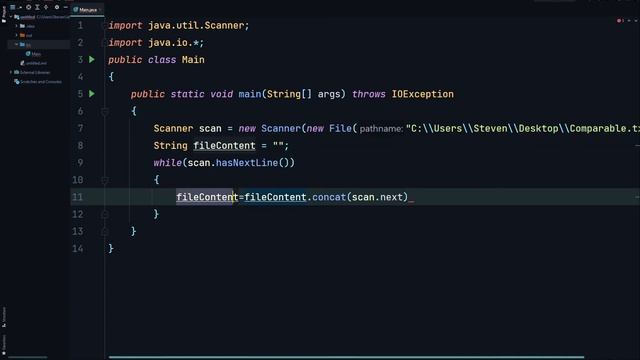Click 'scan.next' at end of line 11
Screen dimensions: 640x360
pos(377,197)
